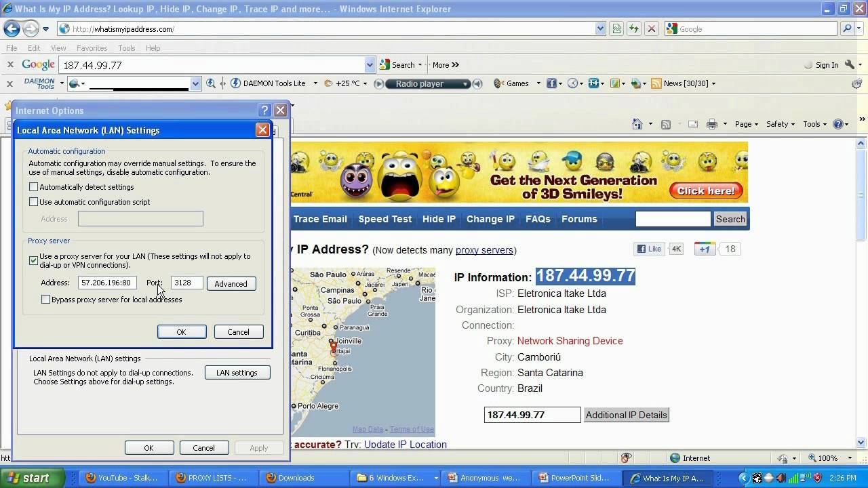
Task: Check Use automatic configuration script
Action: (x=34, y=202)
